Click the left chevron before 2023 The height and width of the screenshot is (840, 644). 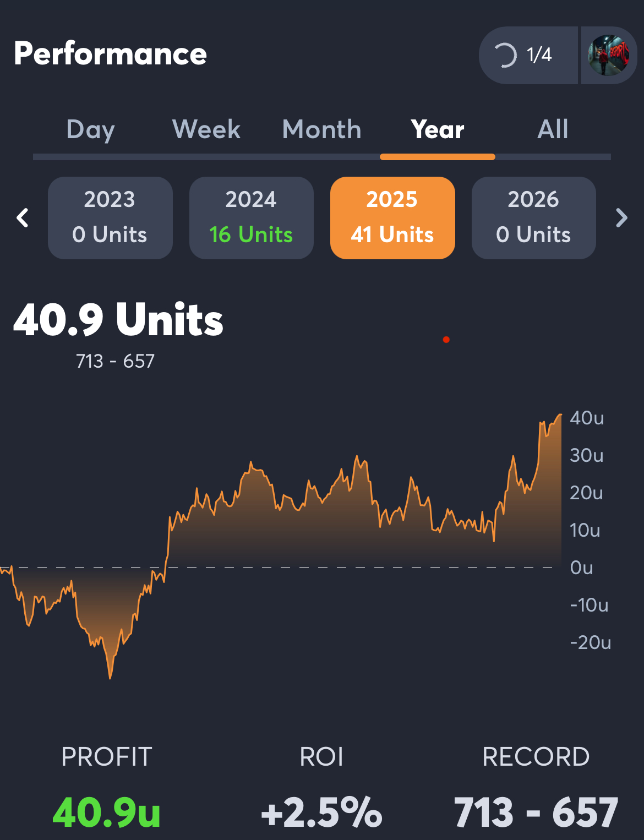coord(23,218)
